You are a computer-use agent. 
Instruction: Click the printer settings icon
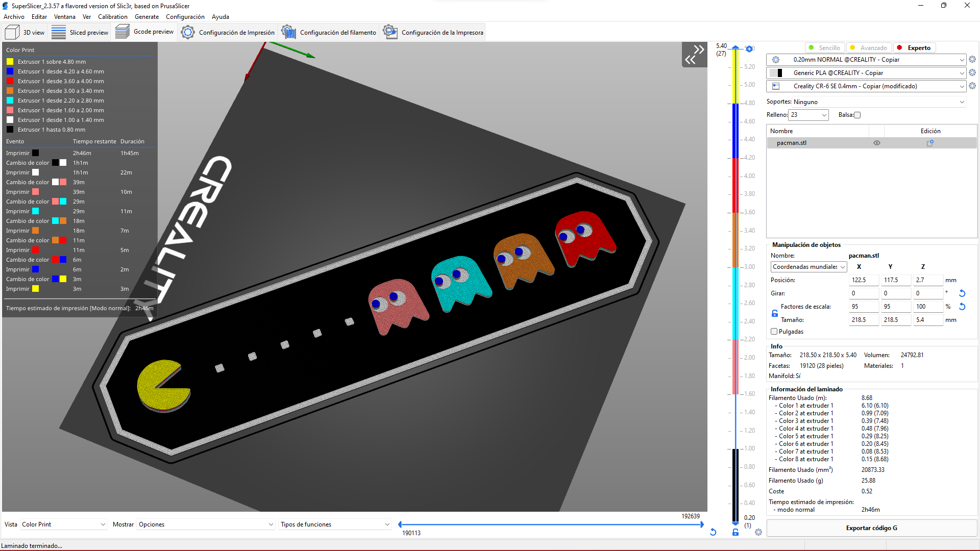pyautogui.click(x=390, y=32)
